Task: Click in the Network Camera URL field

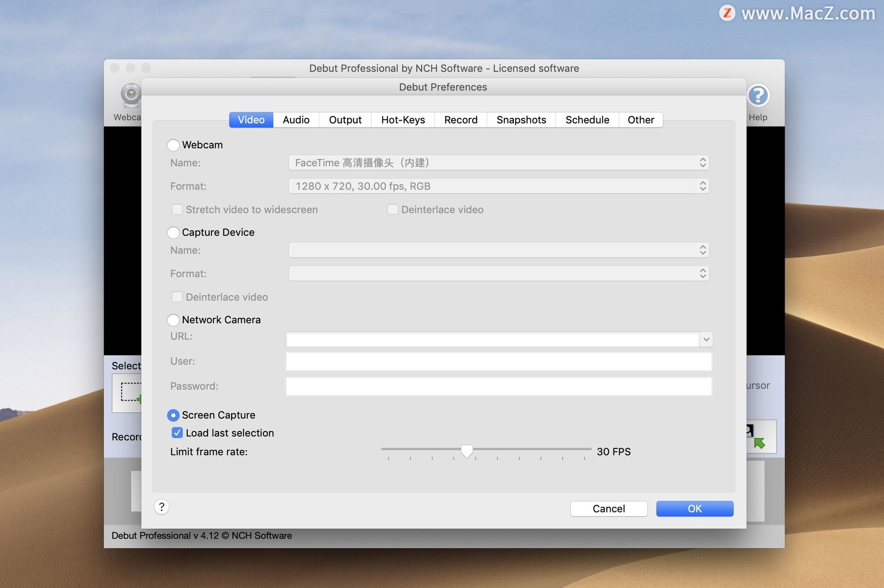Action: 492,339
